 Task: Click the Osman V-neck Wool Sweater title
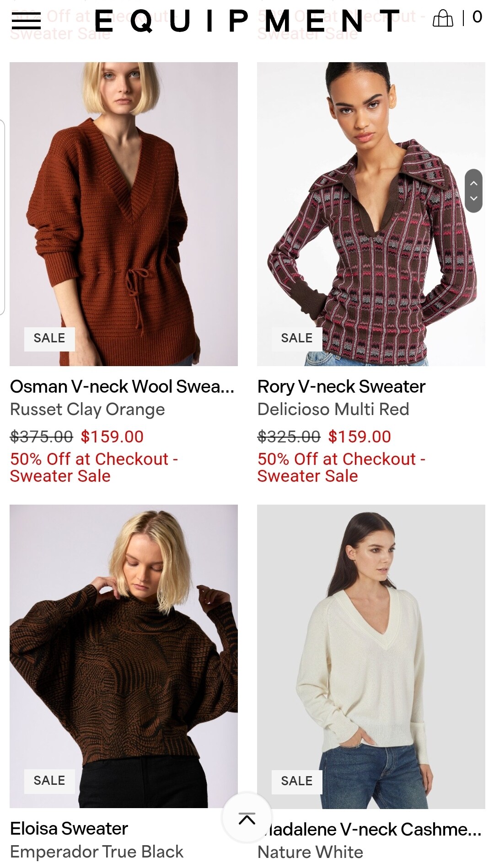122,387
